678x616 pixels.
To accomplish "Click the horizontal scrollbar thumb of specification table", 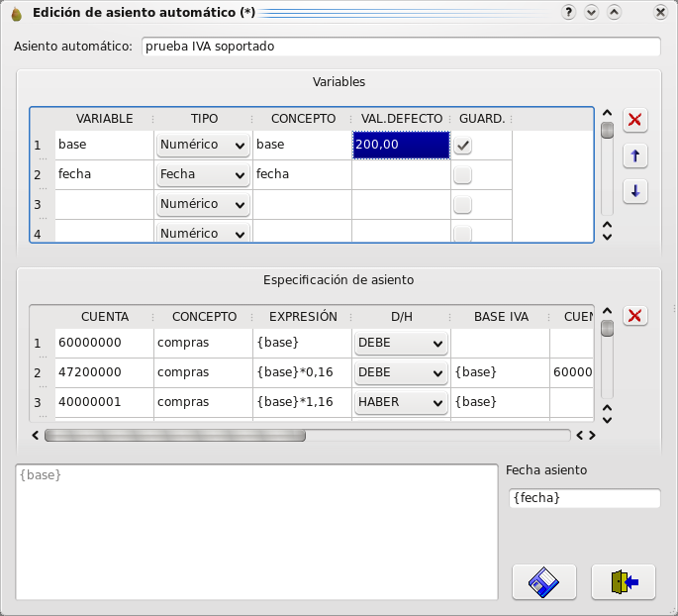I will [x=175, y=435].
